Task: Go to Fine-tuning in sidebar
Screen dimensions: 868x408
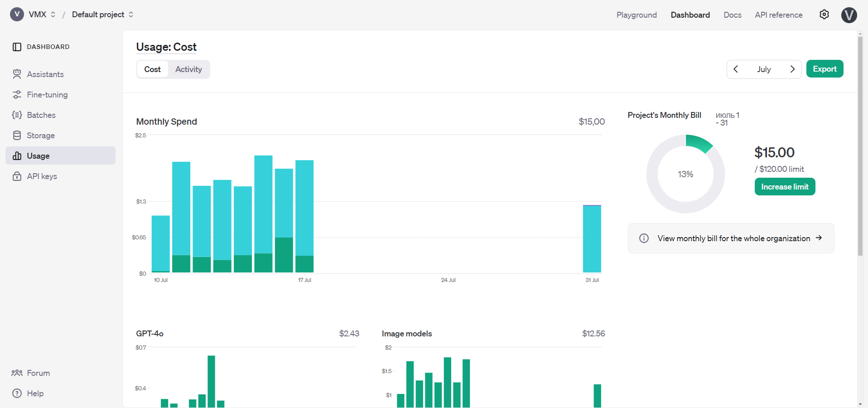Action: click(47, 95)
